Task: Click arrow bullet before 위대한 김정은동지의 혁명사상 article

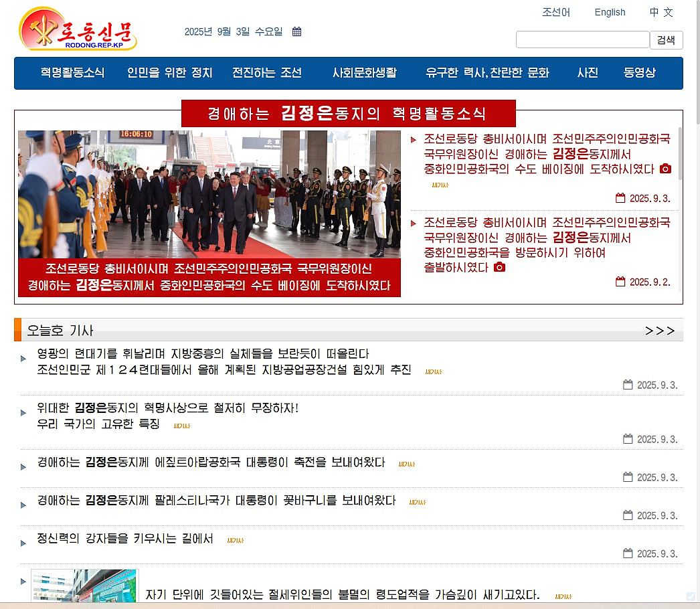Action: [x=23, y=412]
